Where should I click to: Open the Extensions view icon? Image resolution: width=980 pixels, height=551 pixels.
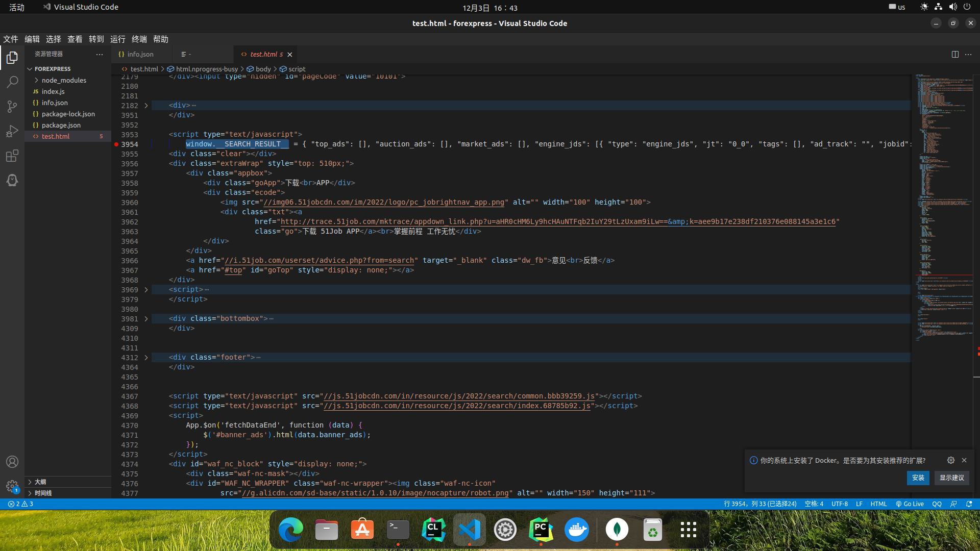(x=12, y=156)
